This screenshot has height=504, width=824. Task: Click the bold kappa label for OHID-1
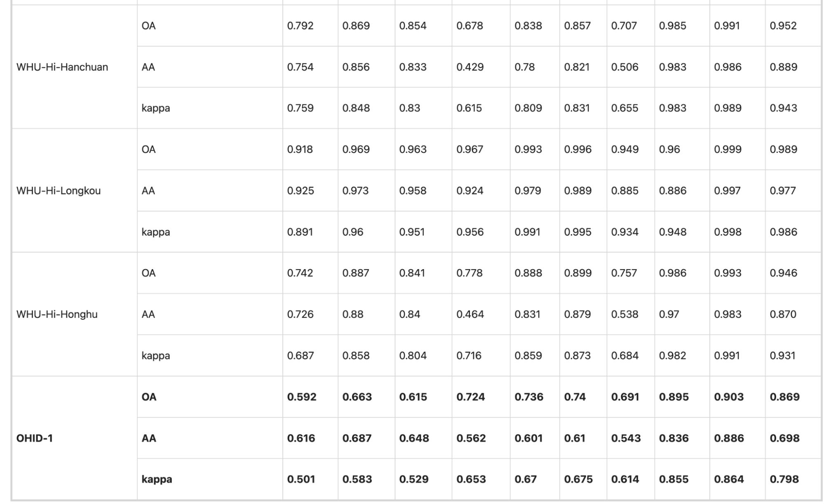click(x=210, y=479)
